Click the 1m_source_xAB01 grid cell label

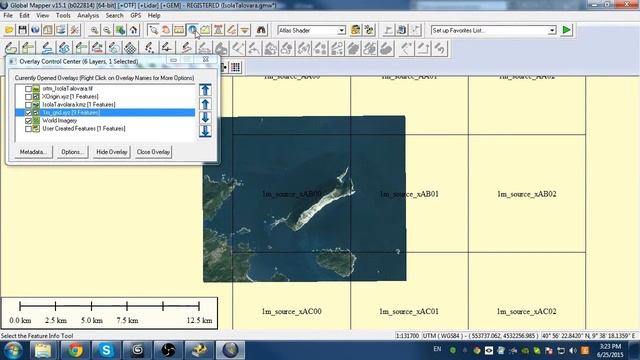[x=409, y=194]
